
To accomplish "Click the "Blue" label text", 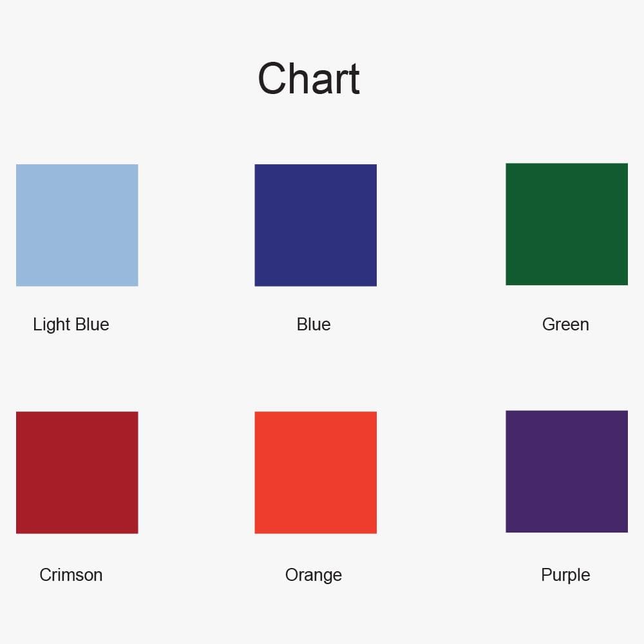I will [x=314, y=324].
